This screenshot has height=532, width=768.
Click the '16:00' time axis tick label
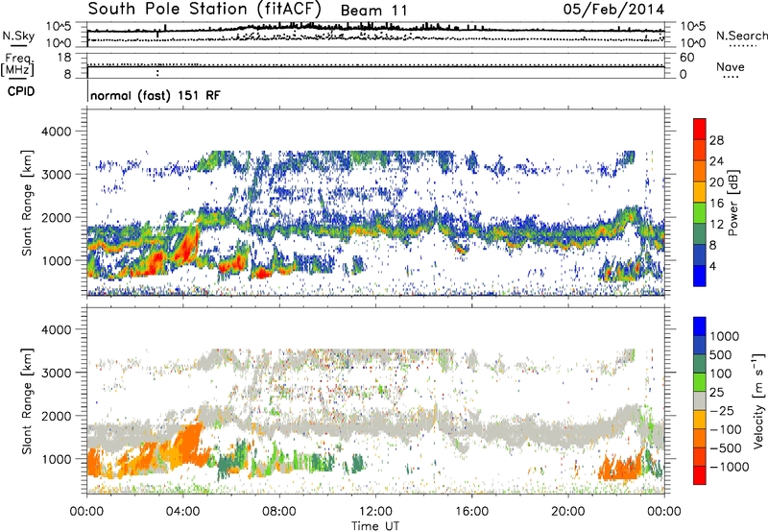471,512
